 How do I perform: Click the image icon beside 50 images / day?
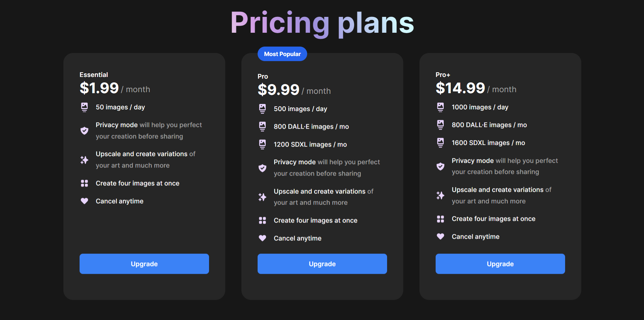tap(84, 107)
